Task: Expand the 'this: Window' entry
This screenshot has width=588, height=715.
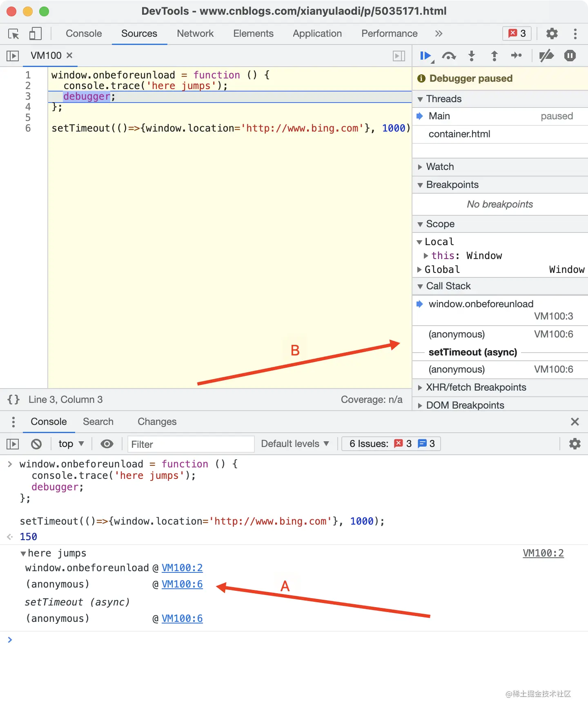Action: click(426, 256)
